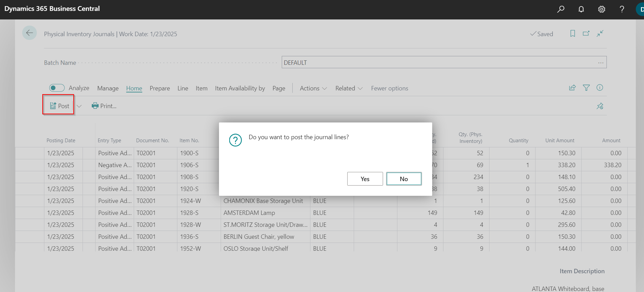Expand the Actions menu
This screenshot has height=292, width=644.
[313, 88]
